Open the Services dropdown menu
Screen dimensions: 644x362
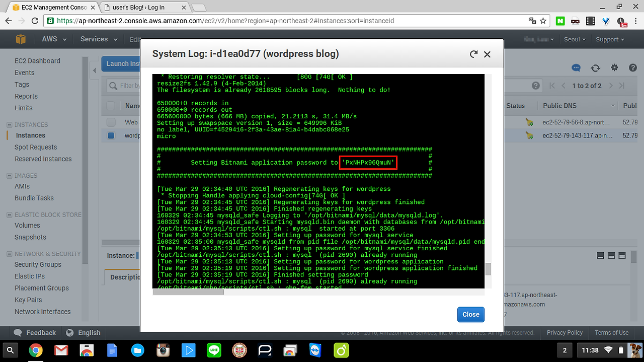click(x=99, y=39)
